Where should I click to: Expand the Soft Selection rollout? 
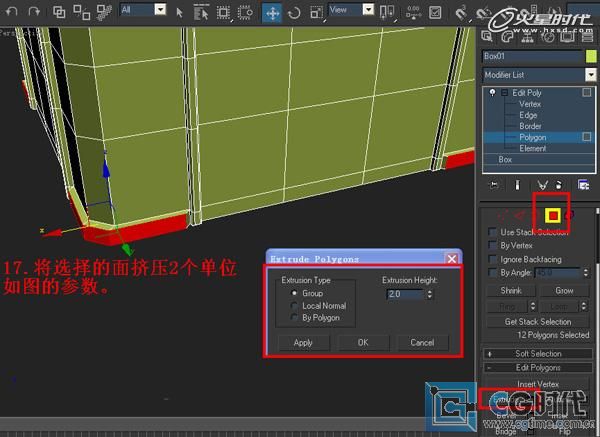(538, 354)
